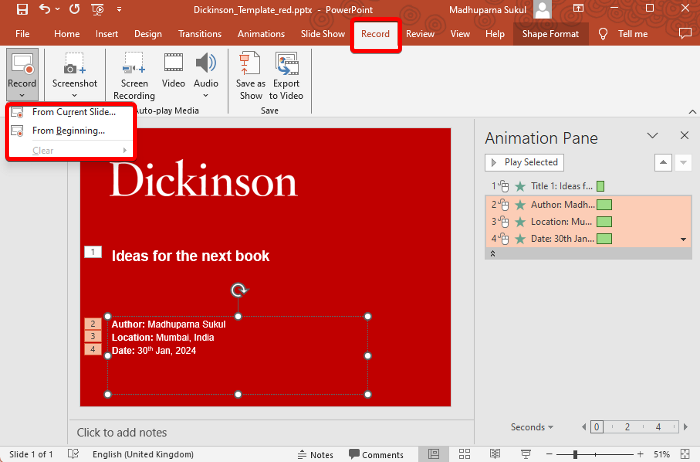This screenshot has height=462, width=700.
Task: Move animation up with reorder arrow
Action: 661,162
